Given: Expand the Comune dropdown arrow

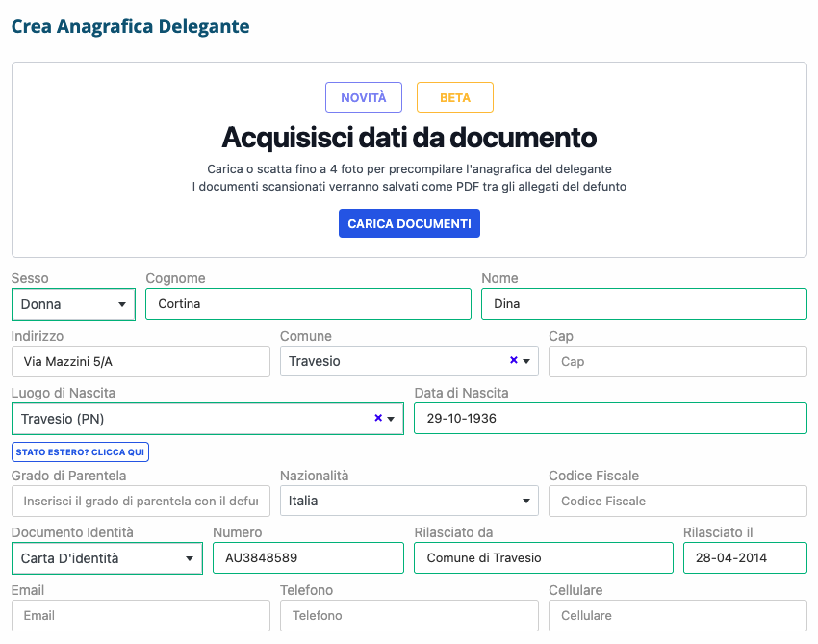Looking at the screenshot, I should click(x=526, y=362).
